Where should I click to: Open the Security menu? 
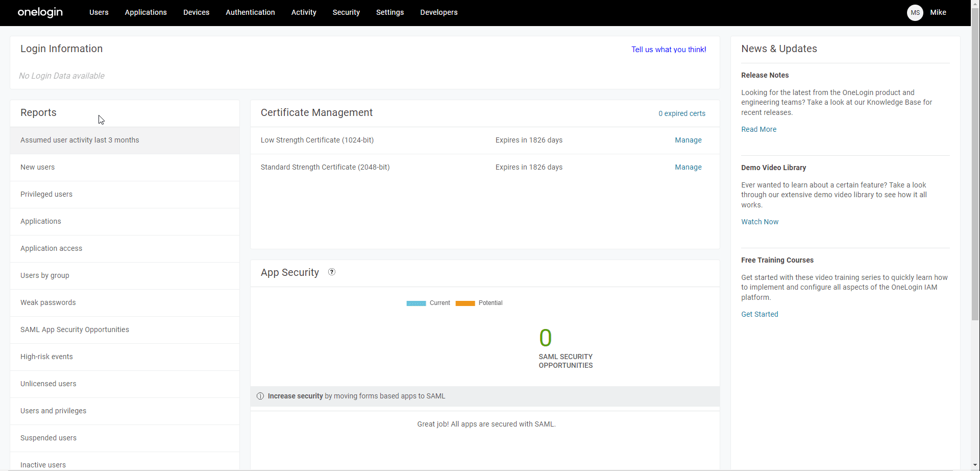(346, 13)
